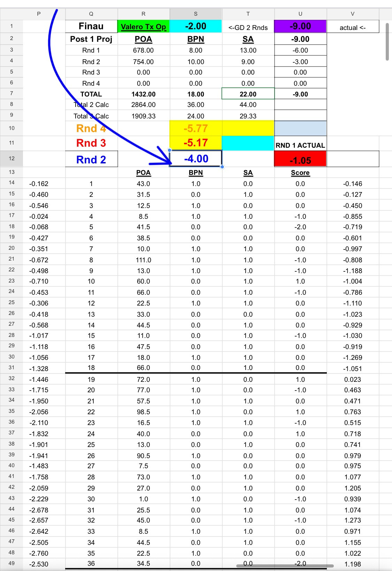Click the underlined 'BPN' header in row 2
The height and width of the screenshot is (571, 392).
[x=195, y=39]
